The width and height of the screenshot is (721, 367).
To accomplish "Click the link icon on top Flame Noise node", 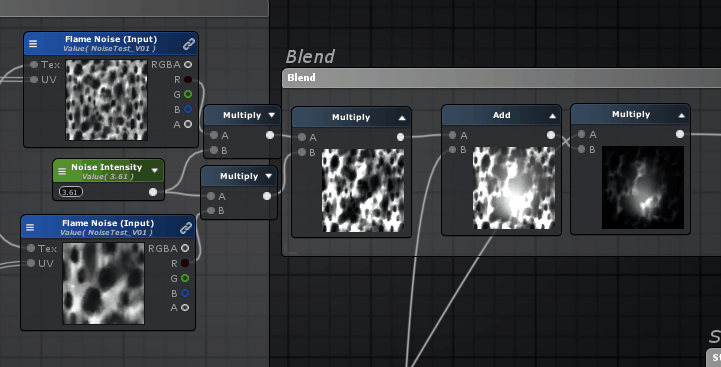I will 189,44.
